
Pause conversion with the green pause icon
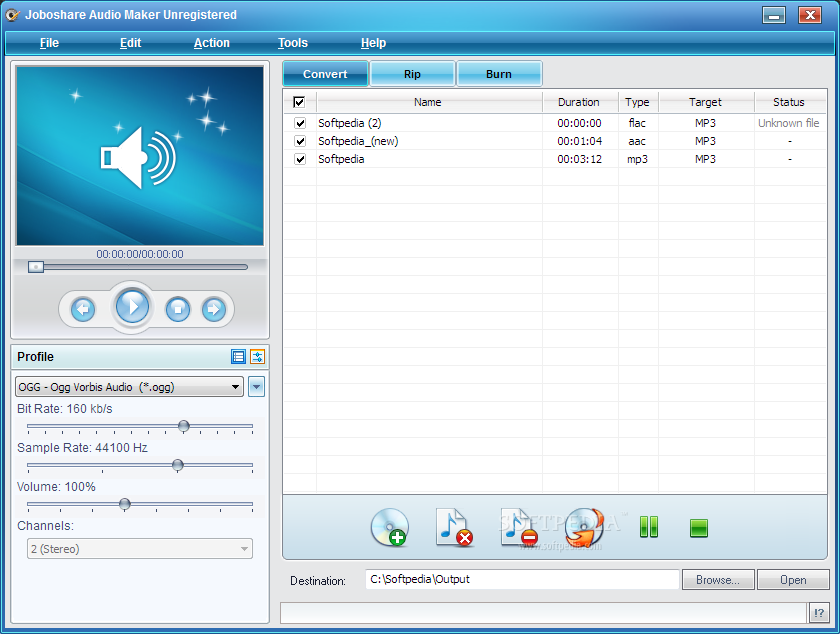click(x=649, y=527)
